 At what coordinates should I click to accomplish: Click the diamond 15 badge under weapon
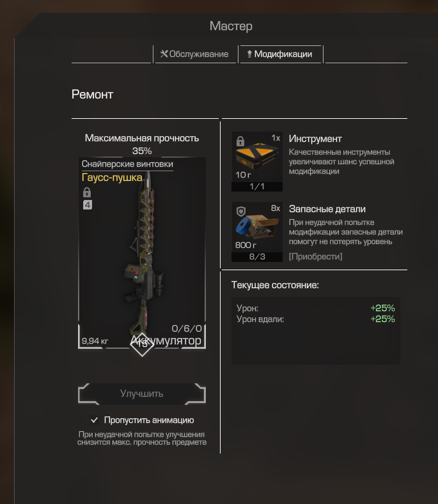point(142,344)
